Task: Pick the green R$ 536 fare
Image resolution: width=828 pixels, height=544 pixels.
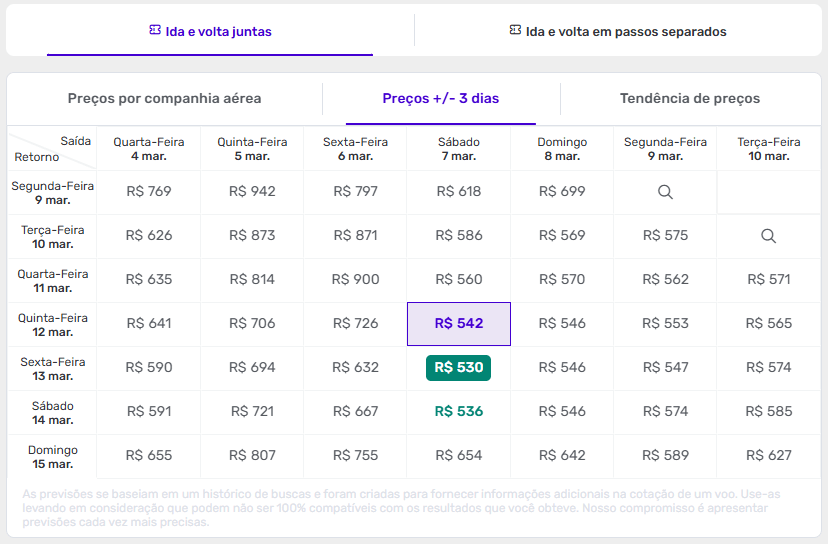Action: (459, 411)
